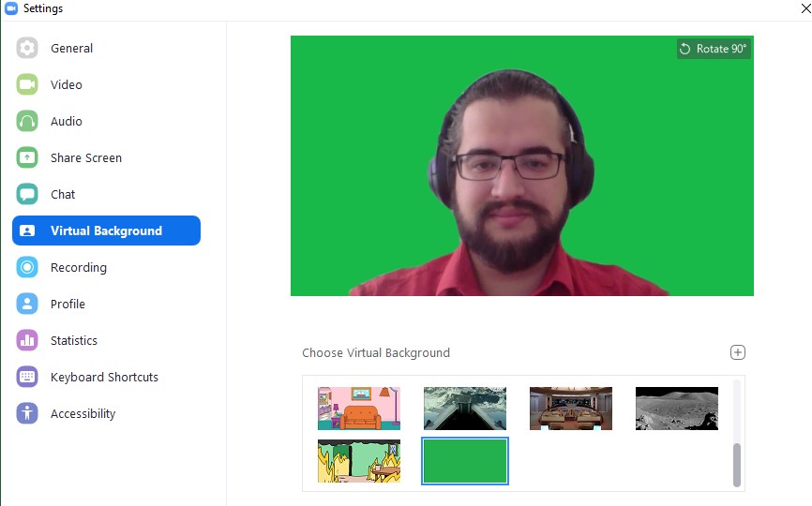Screen dimensions: 812x506
Task: Rotate the video preview 90 degrees
Action: click(714, 49)
